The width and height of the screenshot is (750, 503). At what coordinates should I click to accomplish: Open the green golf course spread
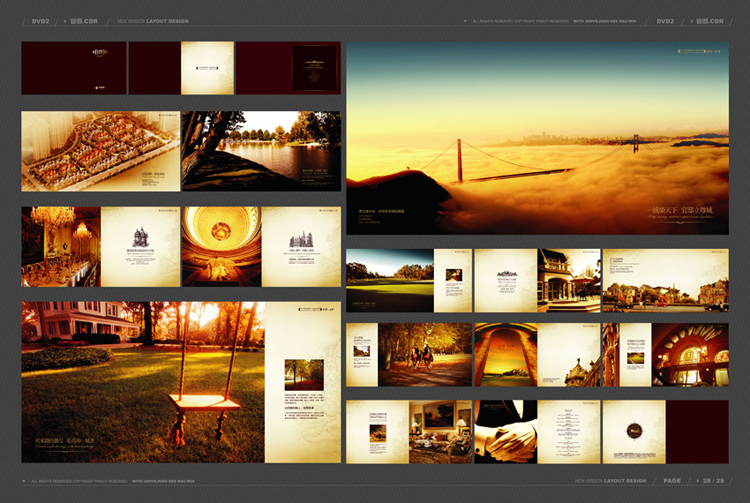pos(409,281)
